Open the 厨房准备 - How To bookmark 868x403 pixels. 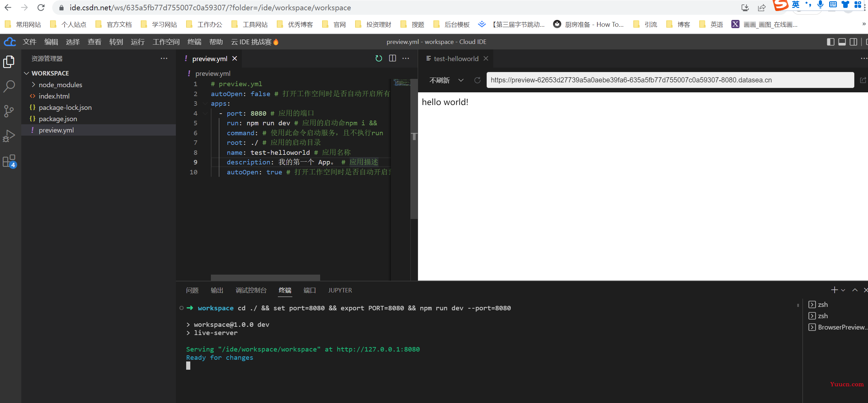(588, 24)
